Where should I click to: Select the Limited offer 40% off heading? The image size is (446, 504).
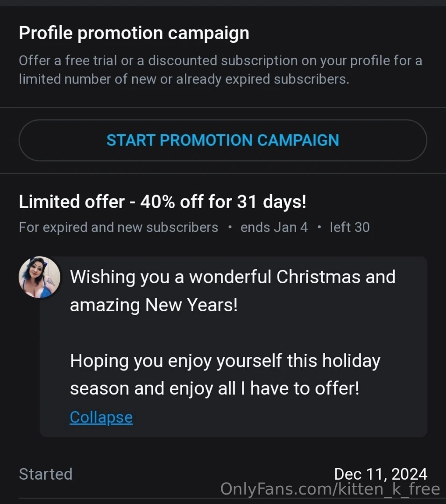pyautogui.click(x=163, y=202)
